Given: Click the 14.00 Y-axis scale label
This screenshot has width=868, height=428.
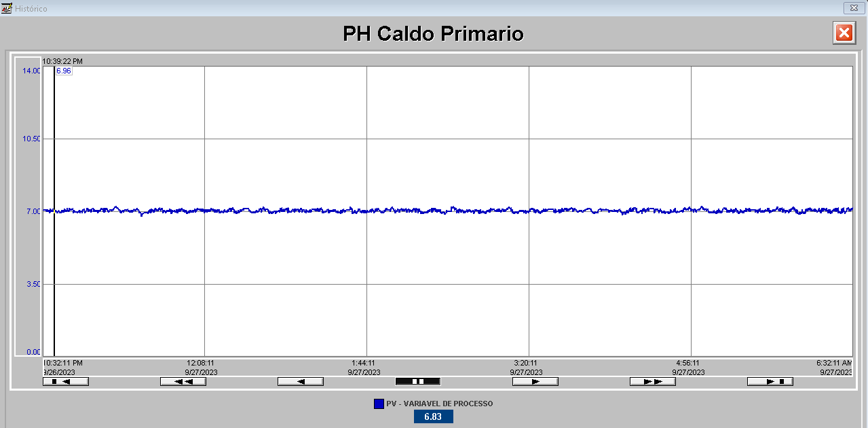Looking at the screenshot, I should click(x=32, y=71).
